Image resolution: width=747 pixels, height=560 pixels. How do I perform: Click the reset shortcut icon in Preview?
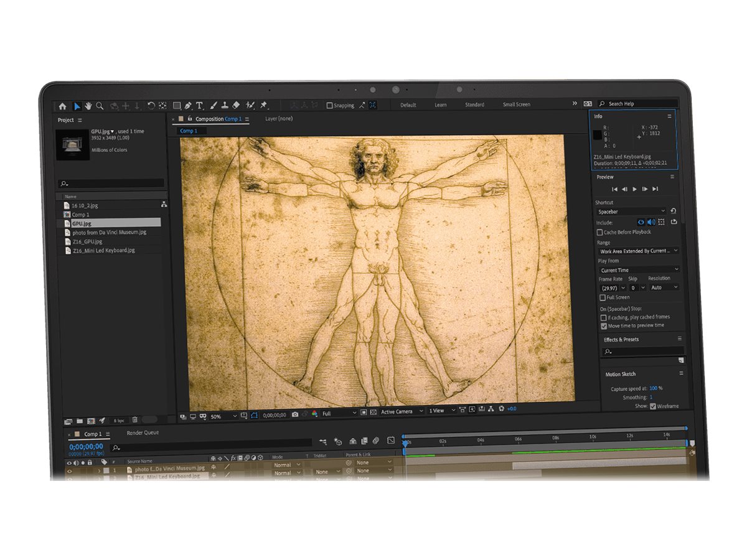pos(673,212)
